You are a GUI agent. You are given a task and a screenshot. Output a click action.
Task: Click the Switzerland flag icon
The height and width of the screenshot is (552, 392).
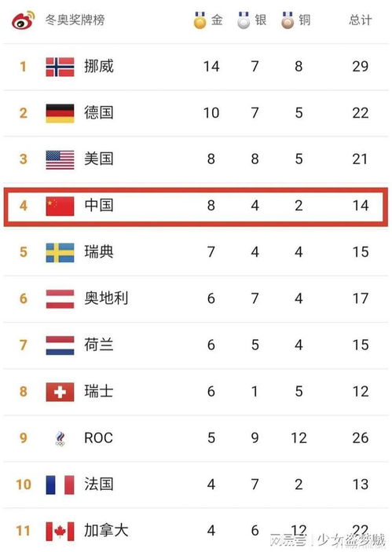(60, 392)
